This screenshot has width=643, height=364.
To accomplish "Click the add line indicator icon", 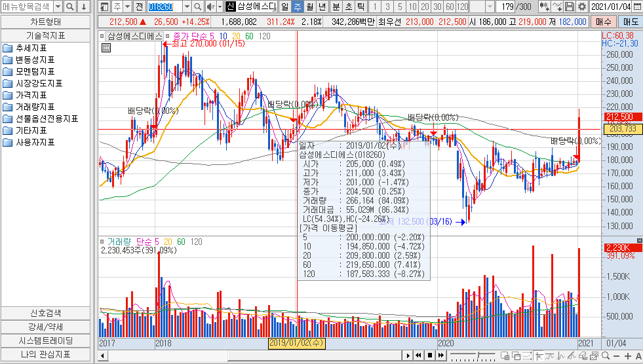I will pos(557,7).
